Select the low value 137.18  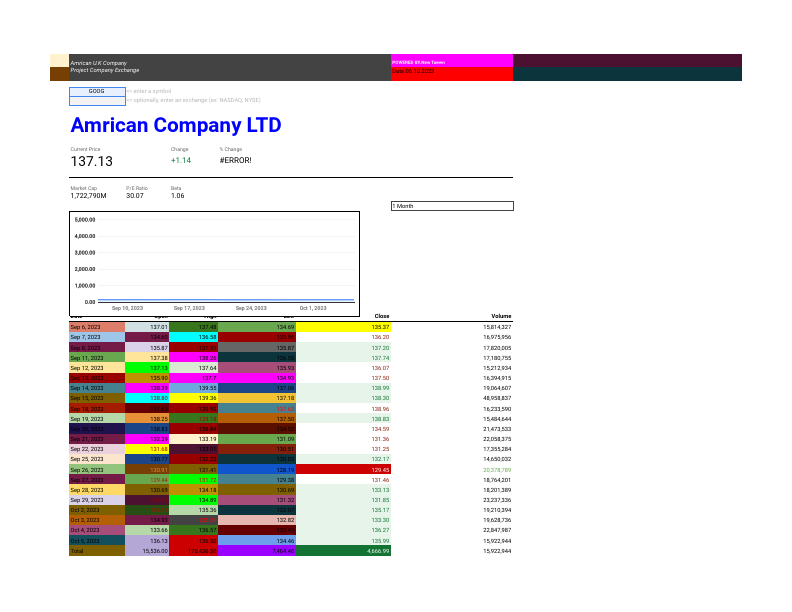[x=257, y=398]
